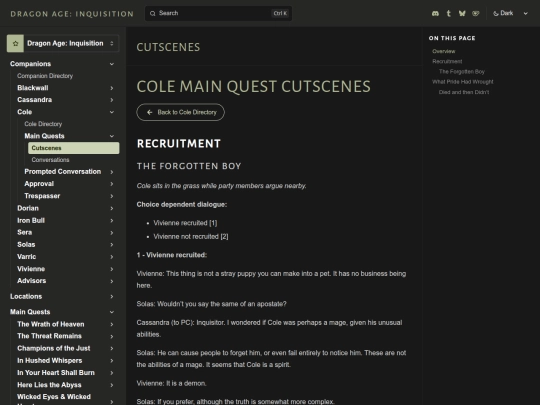Jump to What Pride Had Wrought outline link
This screenshot has width=540, height=405.
[463, 82]
